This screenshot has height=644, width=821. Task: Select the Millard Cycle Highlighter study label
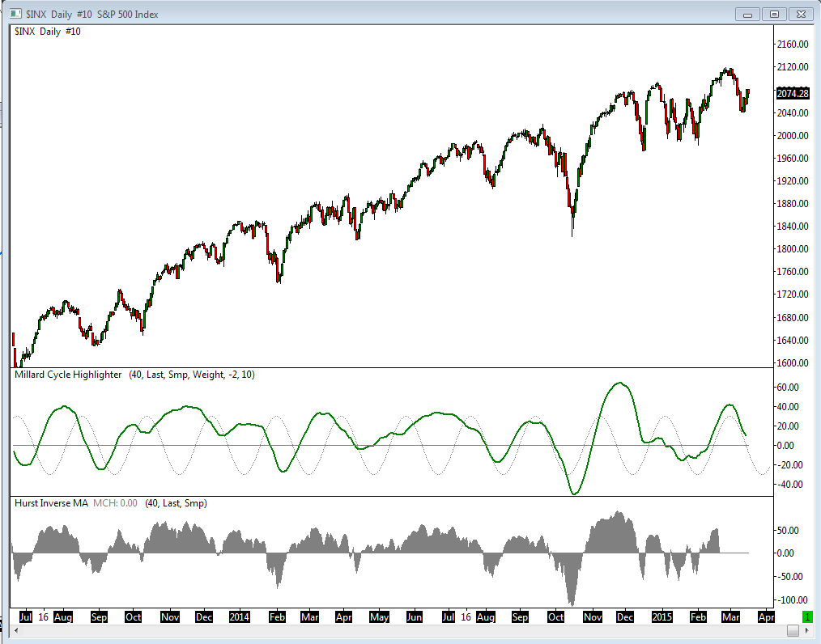pos(68,375)
